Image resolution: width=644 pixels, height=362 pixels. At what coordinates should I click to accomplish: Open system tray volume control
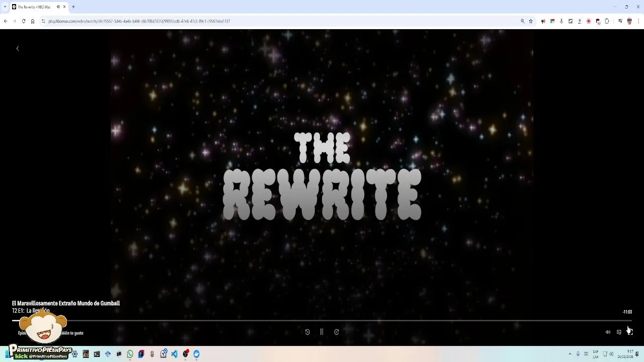pyautogui.click(x=611, y=354)
